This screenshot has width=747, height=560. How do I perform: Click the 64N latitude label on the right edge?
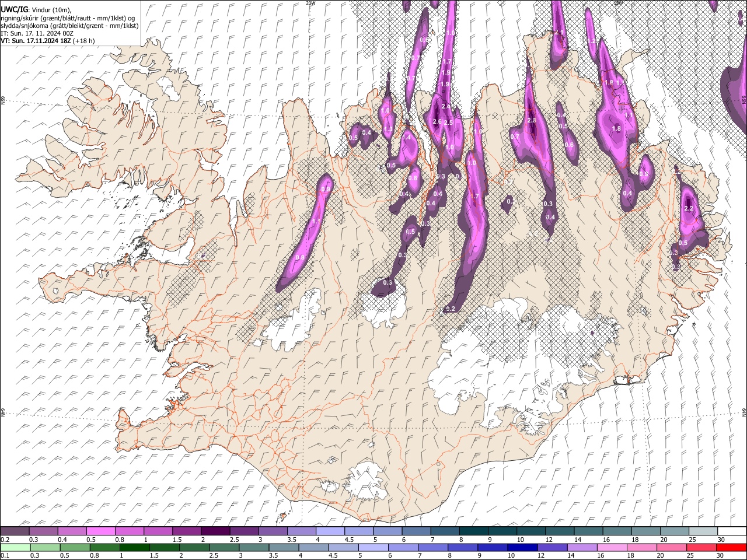tap(744, 412)
